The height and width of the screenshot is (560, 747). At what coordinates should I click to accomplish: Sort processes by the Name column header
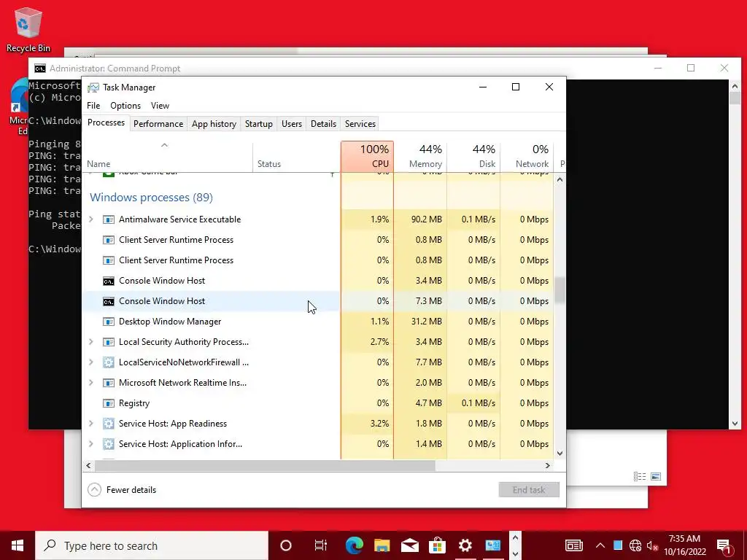(167, 156)
